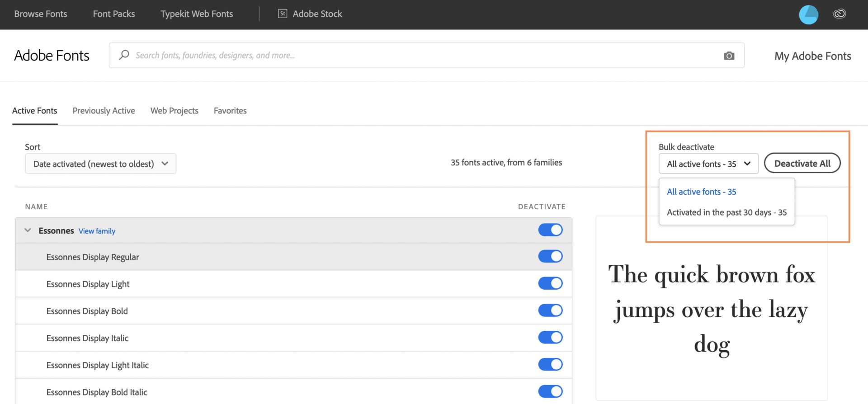Screen dimensions: 868x404
Task: Choose Activated in the past 30 days option
Action: [x=726, y=212]
